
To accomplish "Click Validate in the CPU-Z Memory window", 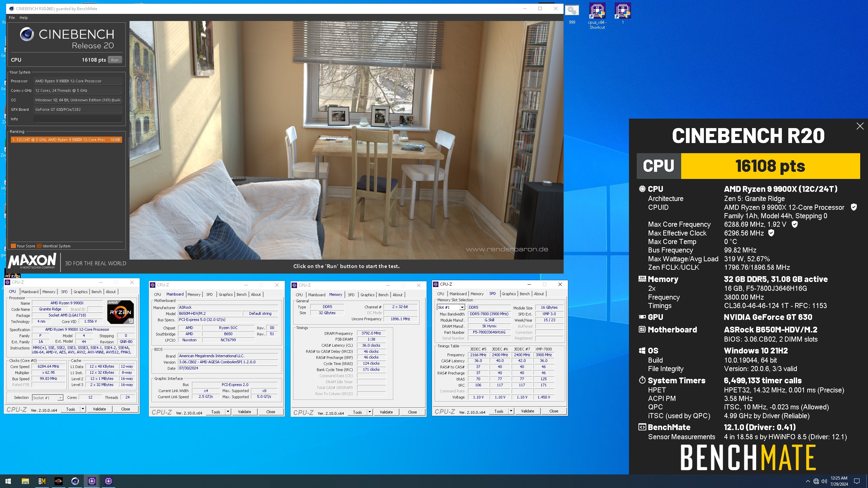I will click(386, 412).
